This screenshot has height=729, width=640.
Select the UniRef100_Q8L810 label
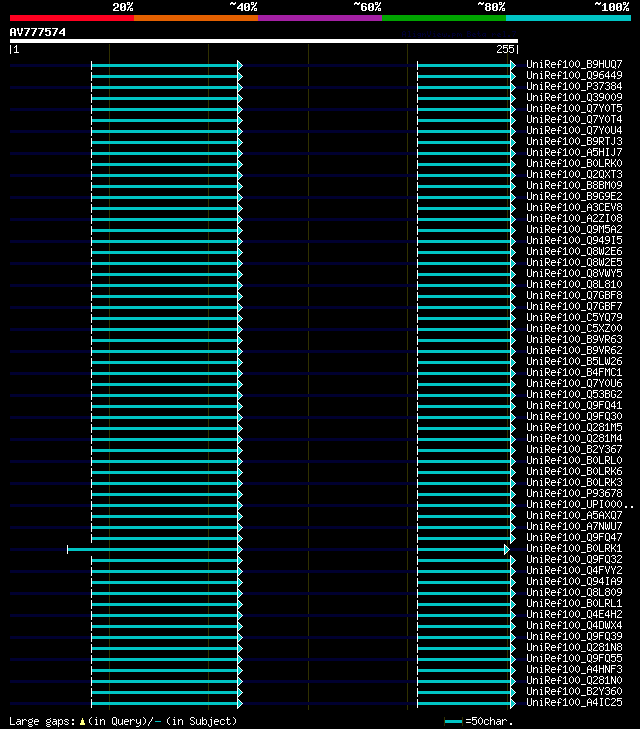click(574, 284)
